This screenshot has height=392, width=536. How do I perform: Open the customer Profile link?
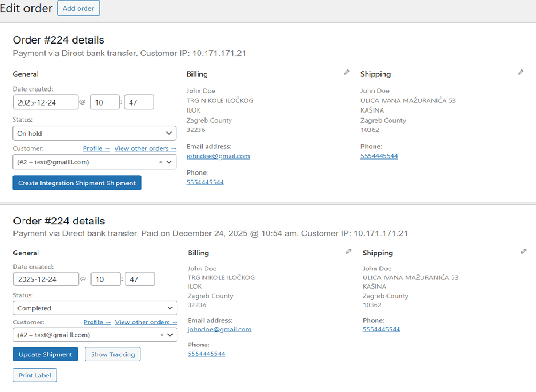coord(96,148)
